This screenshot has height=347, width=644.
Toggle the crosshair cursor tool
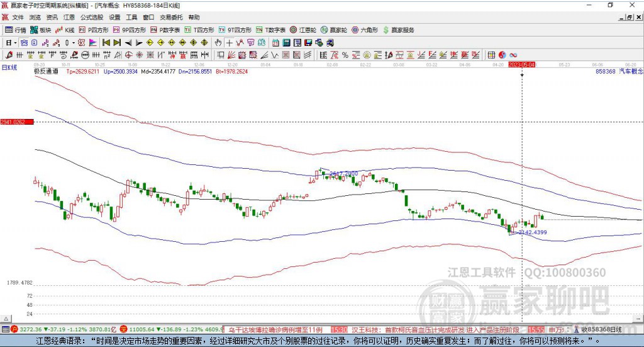click(x=229, y=43)
